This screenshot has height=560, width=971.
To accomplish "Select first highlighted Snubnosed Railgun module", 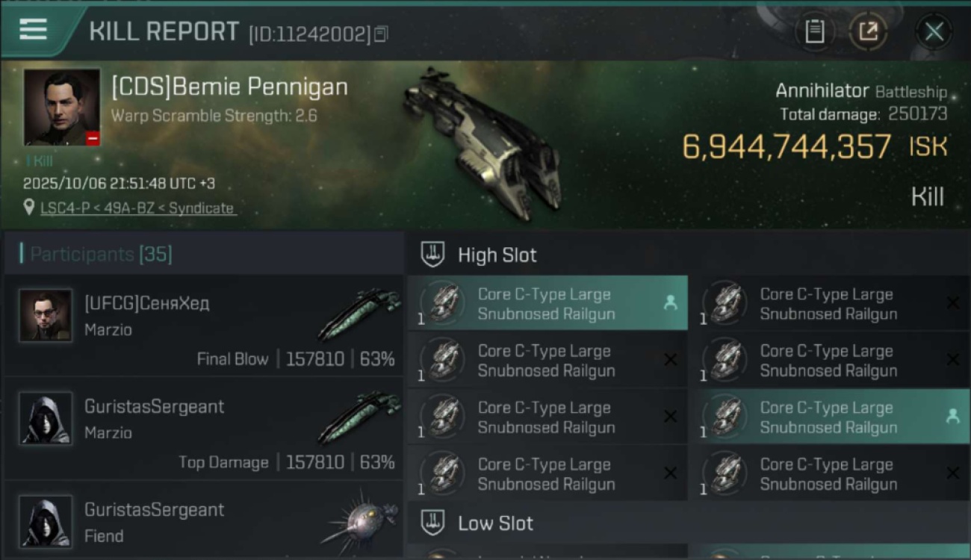I will (547, 304).
